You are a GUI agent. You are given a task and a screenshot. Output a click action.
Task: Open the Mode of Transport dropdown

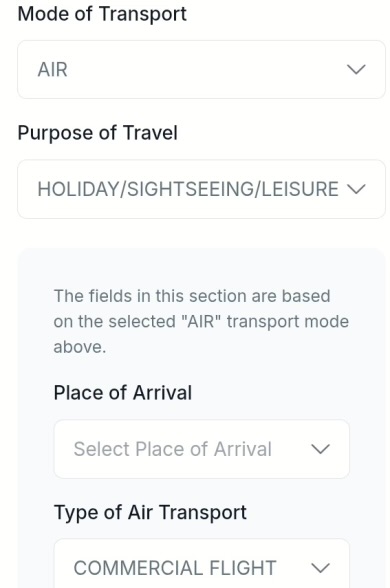coord(201,69)
